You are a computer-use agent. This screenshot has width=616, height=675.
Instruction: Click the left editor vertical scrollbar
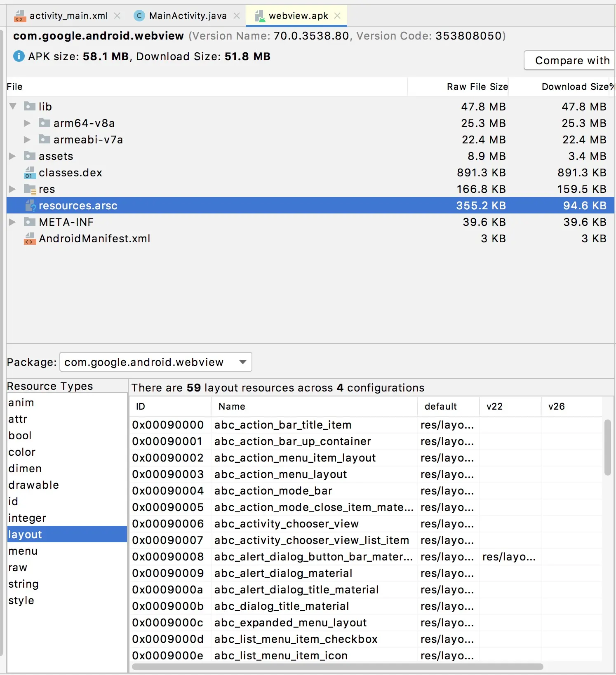coord(2,342)
